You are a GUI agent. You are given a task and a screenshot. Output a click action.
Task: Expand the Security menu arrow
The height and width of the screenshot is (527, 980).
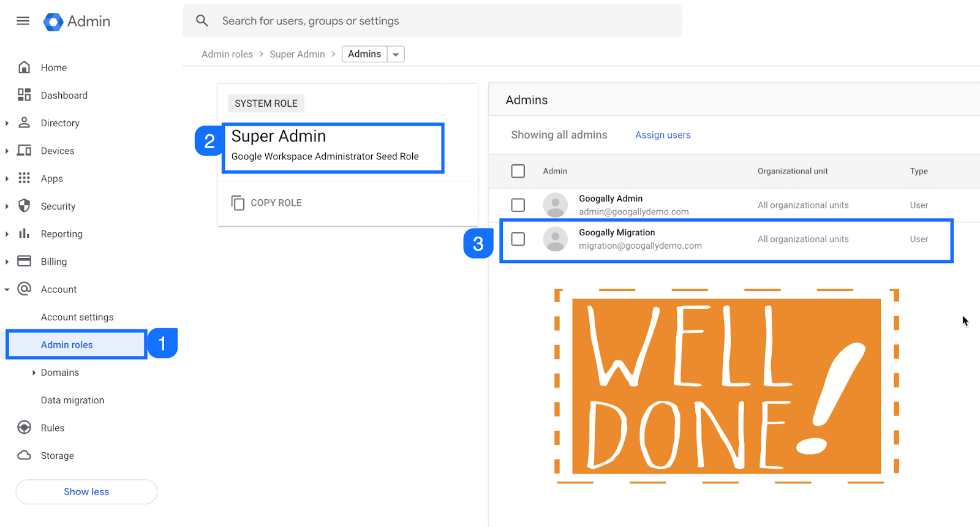click(7, 207)
